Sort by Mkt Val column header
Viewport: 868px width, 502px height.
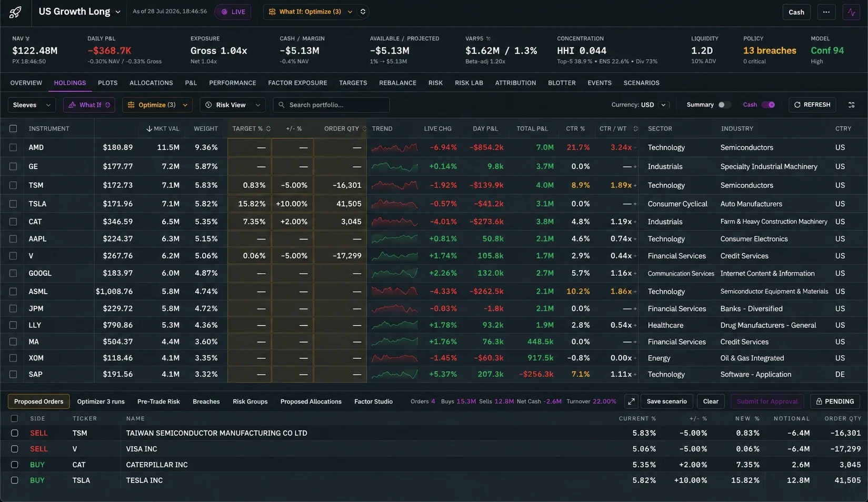163,129
